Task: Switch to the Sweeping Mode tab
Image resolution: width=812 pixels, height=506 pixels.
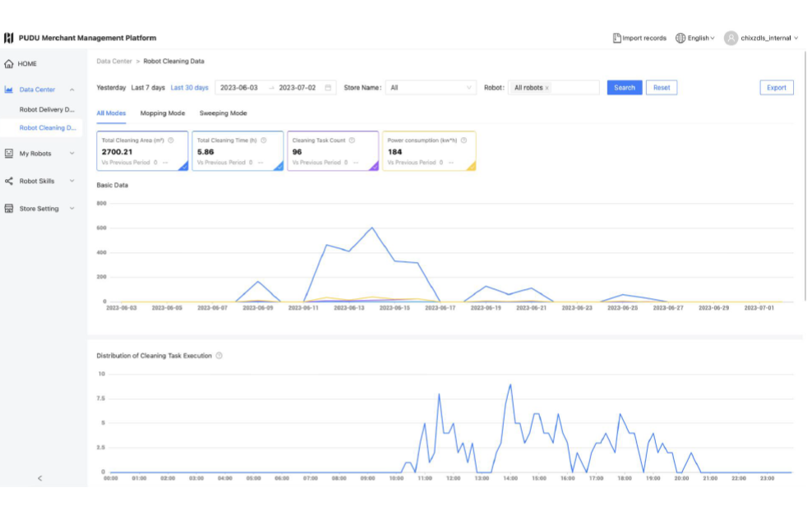Action: pyautogui.click(x=223, y=113)
